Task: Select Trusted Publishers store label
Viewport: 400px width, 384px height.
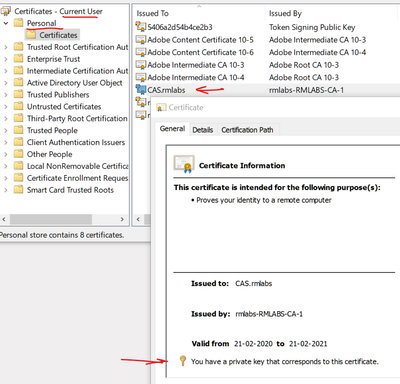Action: 58,95
